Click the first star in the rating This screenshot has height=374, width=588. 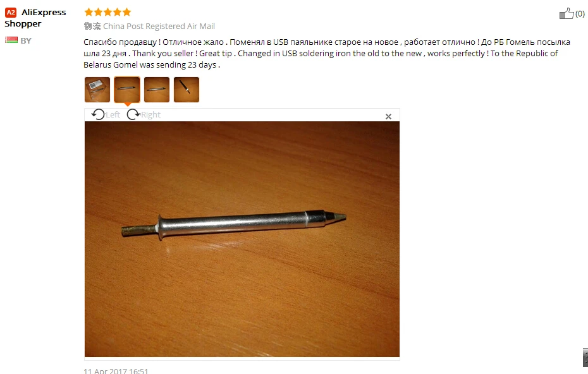pos(89,13)
